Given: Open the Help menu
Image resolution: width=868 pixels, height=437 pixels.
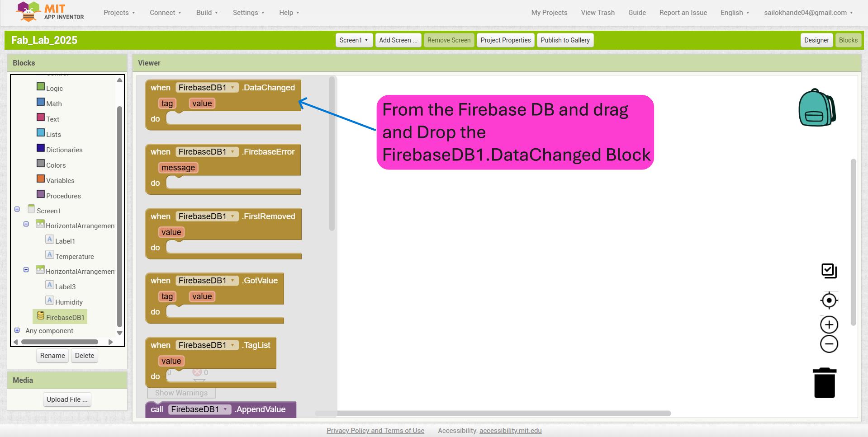Looking at the screenshot, I should tap(289, 13).
